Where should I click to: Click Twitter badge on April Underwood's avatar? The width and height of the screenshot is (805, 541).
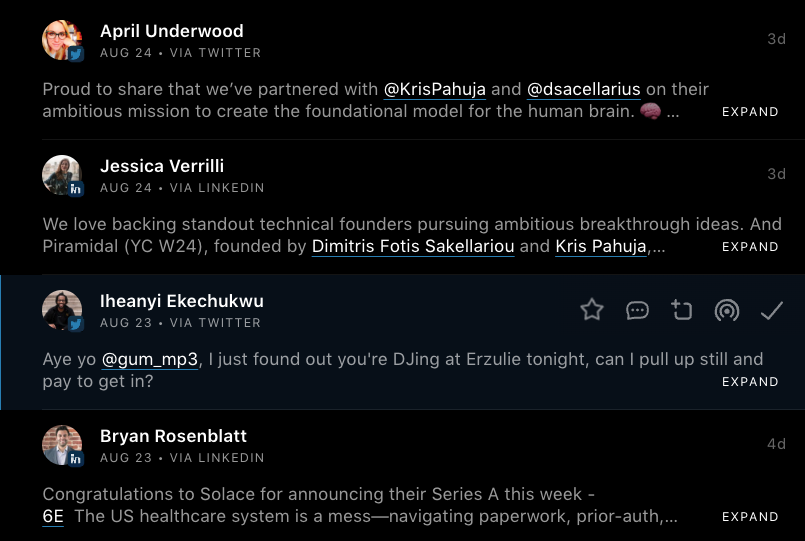[75, 54]
